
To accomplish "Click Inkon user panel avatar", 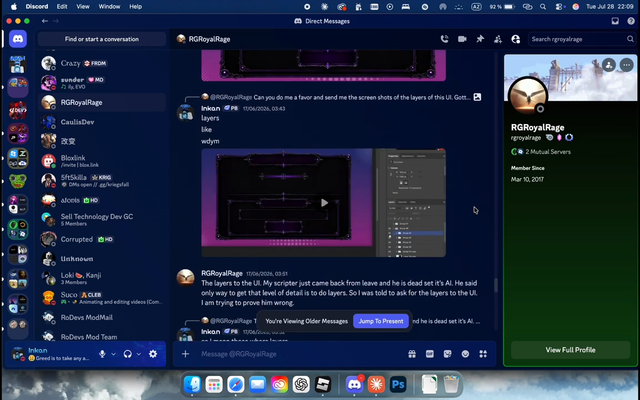I will [18, 354].
